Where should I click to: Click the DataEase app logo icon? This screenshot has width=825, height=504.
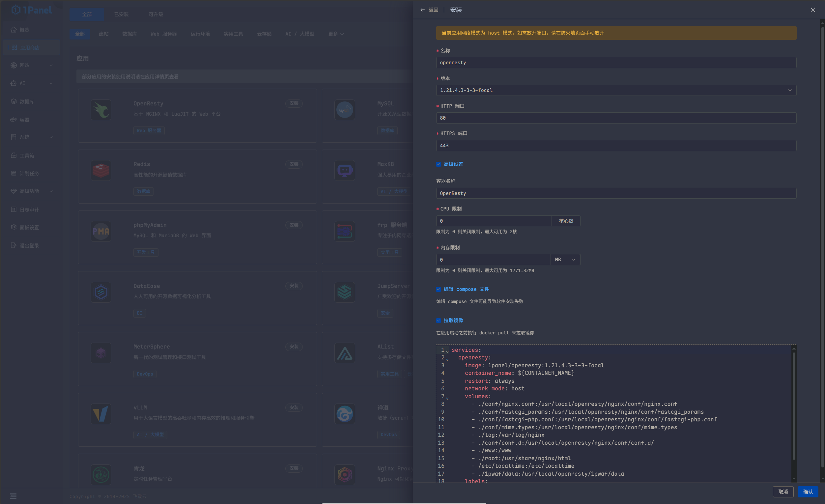[101, 292]
